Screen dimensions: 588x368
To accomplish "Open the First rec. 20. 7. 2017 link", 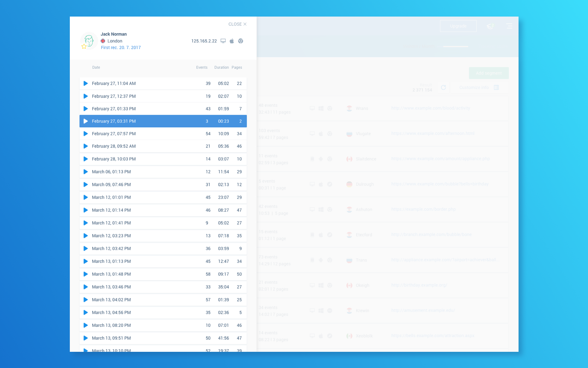I will click(121, 47).
